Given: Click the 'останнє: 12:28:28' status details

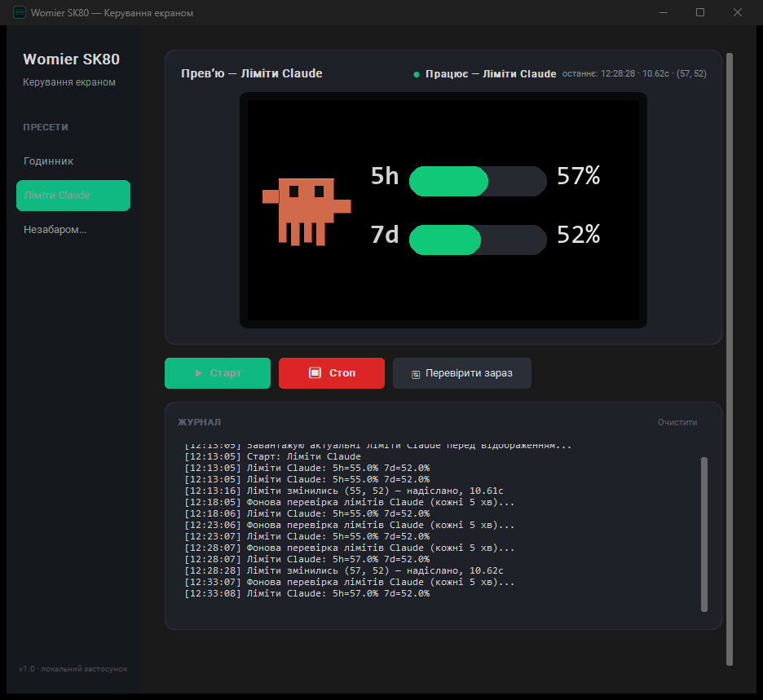Looking at the screenshot, I should (634, 73).
